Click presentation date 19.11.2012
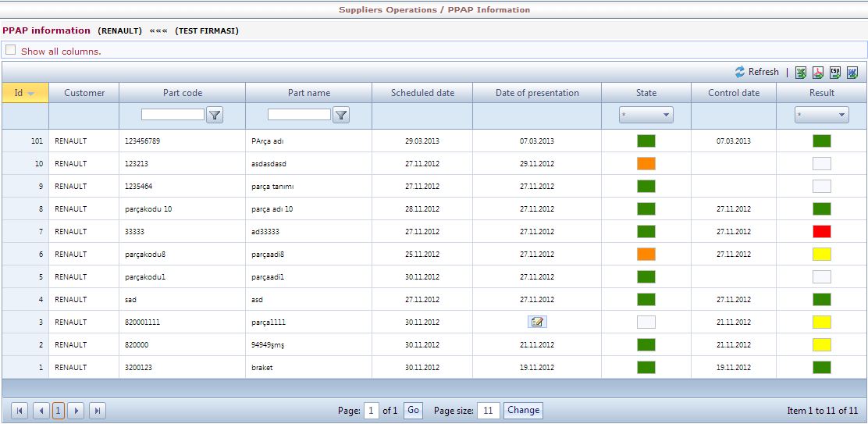 tap(537, 368)
